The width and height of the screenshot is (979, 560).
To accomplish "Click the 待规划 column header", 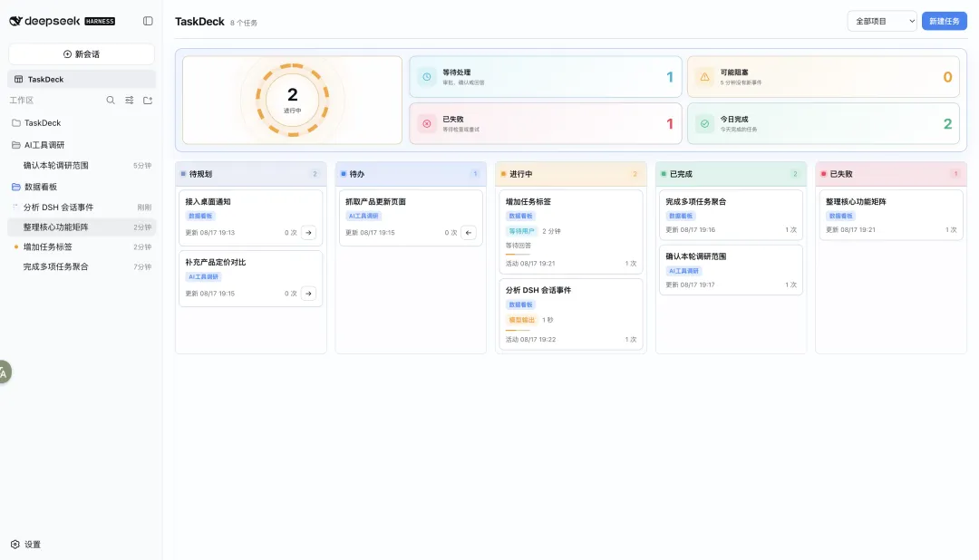I will click(250, 174).
